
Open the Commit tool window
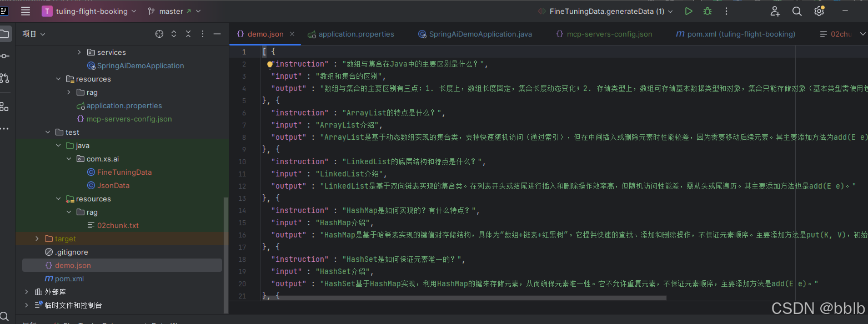click(x=4, y=56)
